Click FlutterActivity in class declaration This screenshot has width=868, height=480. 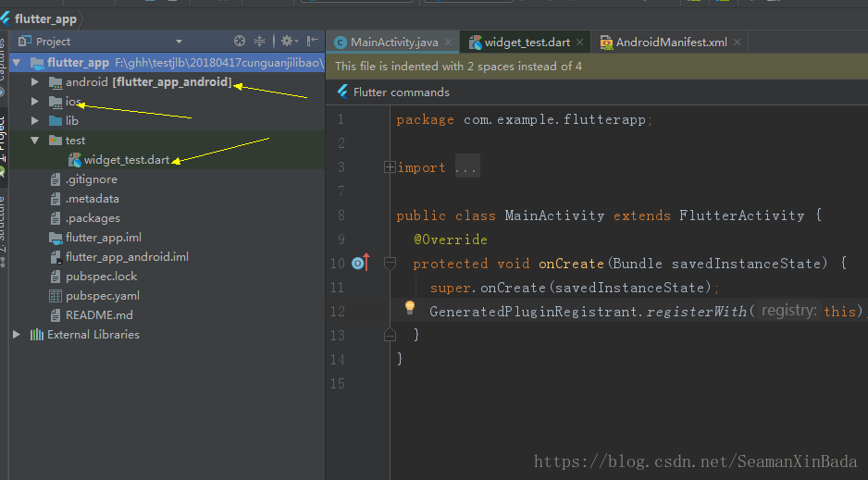coord(742,215)
